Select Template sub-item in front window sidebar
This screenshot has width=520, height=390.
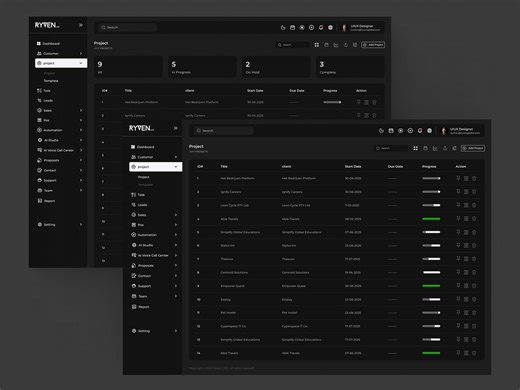click(x=145, y=185)
